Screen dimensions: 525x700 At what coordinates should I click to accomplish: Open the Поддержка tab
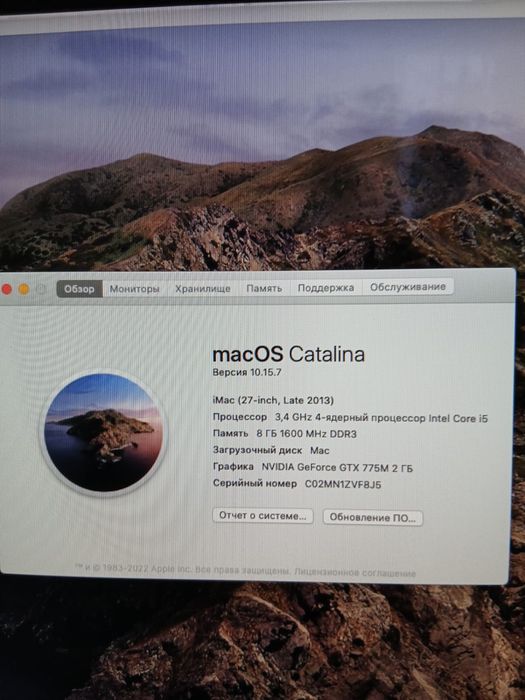coord(326,288)
